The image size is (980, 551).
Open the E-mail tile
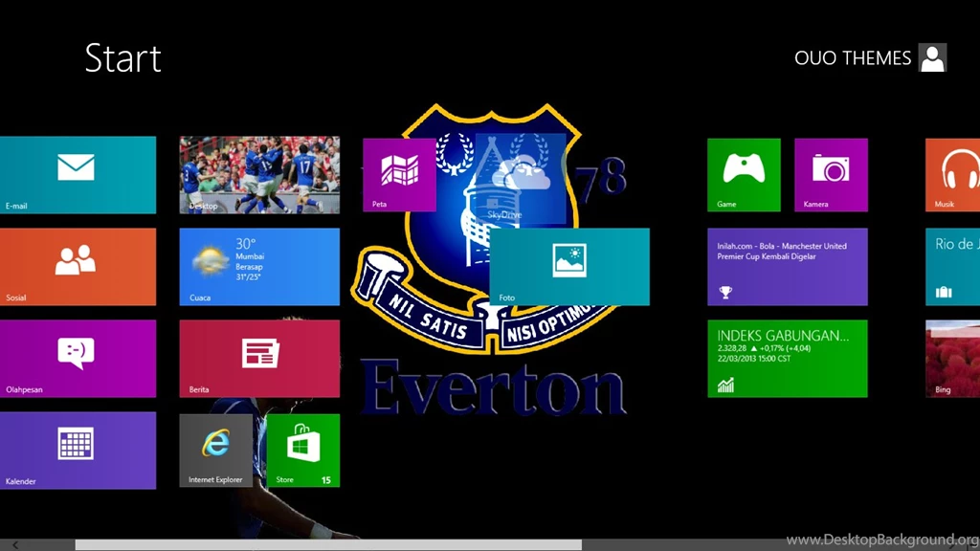pyautogui.click(x=77, y=175)
